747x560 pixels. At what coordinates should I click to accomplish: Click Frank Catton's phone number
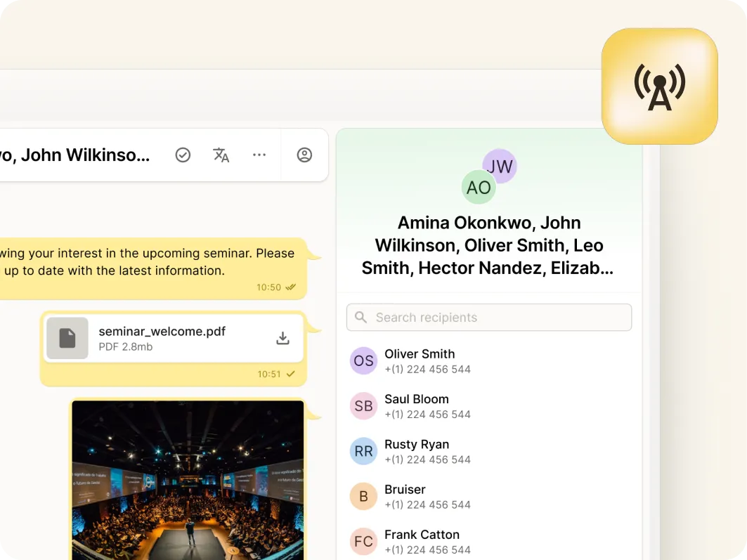pos(428,550)
